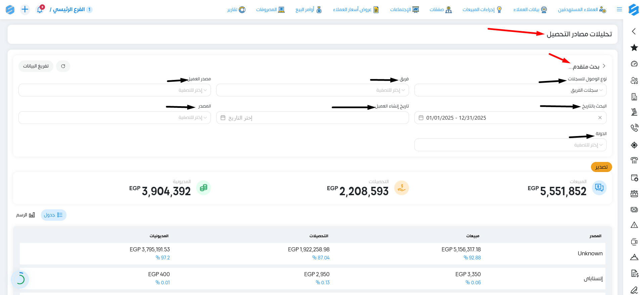Click the warning triangle icon in sidebar
This screenshot has width=644, height=295.
(634, 225)
